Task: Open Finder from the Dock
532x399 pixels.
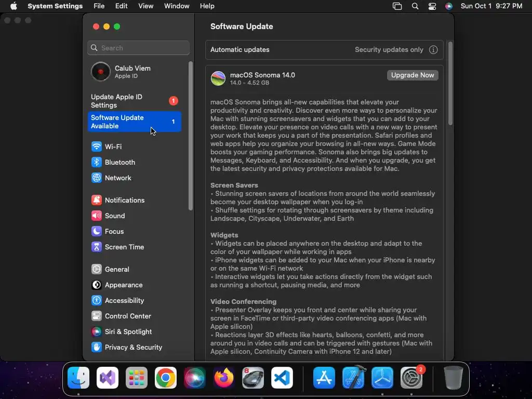Action: pos(78,378)
